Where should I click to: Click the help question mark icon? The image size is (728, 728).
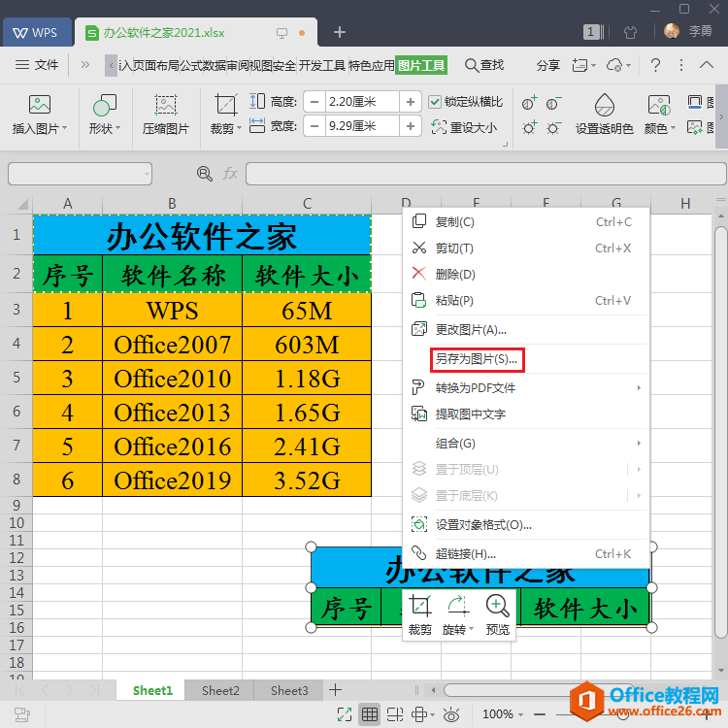[655, 65]
